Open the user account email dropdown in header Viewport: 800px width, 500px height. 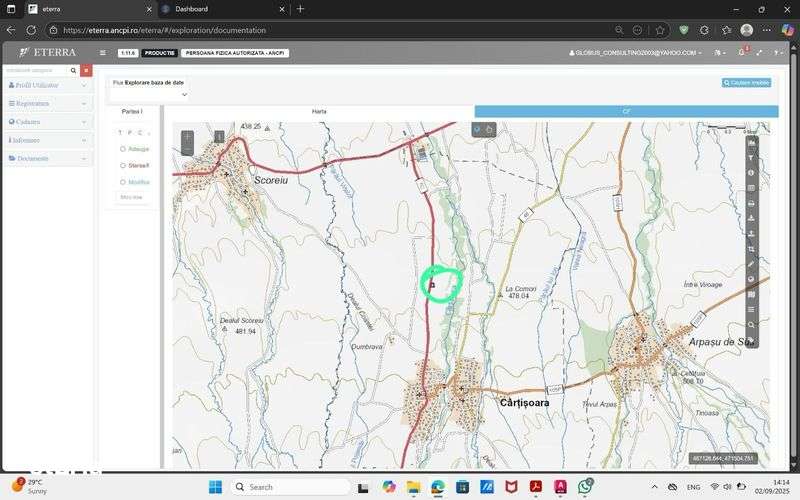635,53
